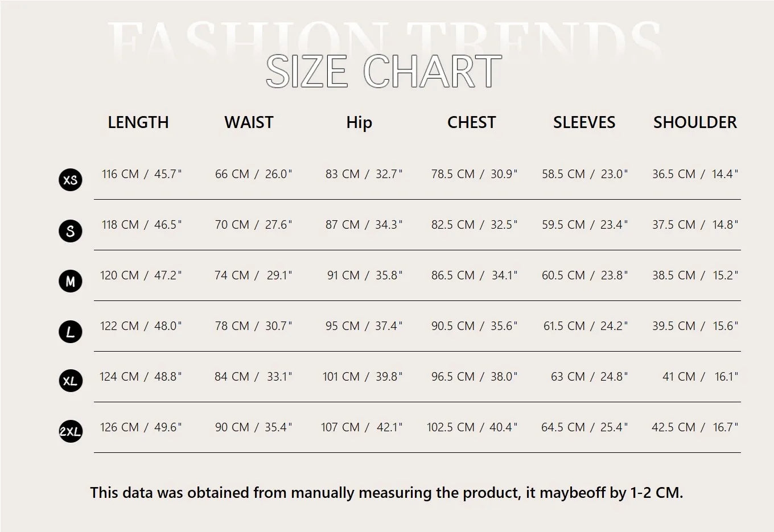Screen dimensions: 774x532
Task: Click the LENGTH column header
Action: (138, 122)
